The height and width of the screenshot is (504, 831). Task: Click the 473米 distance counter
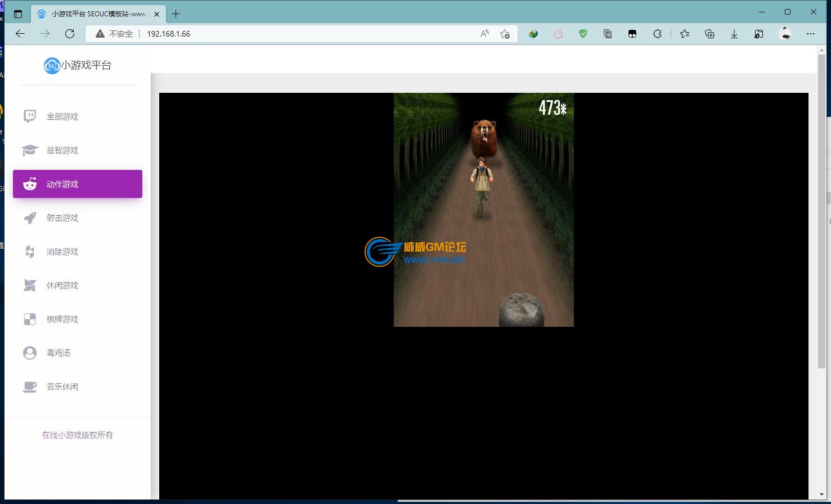pos(552,107)
